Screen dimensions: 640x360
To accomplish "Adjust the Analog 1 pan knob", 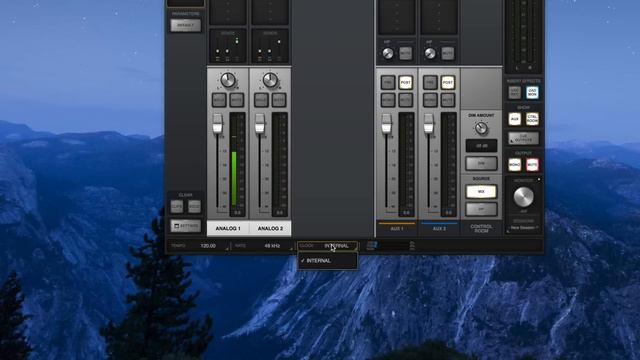I will (x=228, y=80).
